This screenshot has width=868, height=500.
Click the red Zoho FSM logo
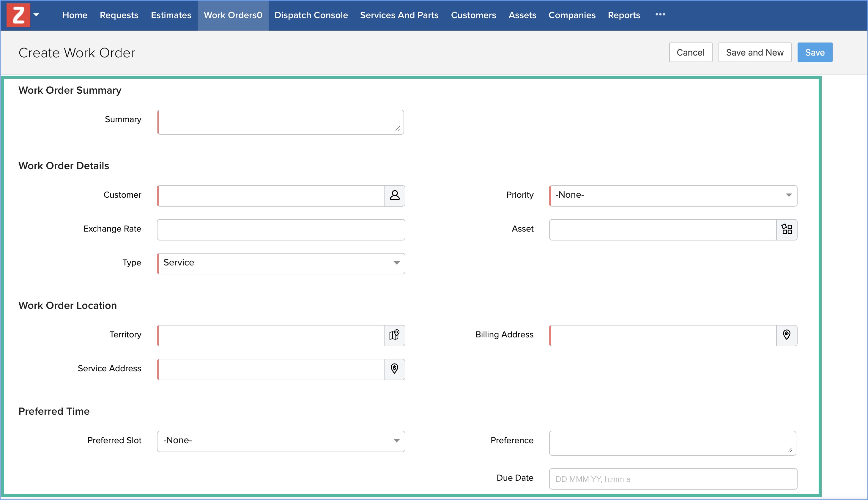18,15
